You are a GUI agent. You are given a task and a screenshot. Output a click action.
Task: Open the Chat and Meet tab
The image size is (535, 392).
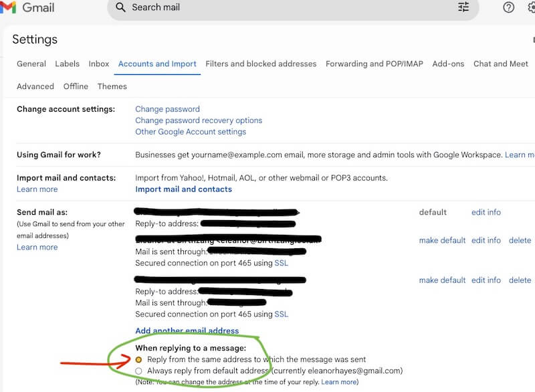click(x=500, y=64)
